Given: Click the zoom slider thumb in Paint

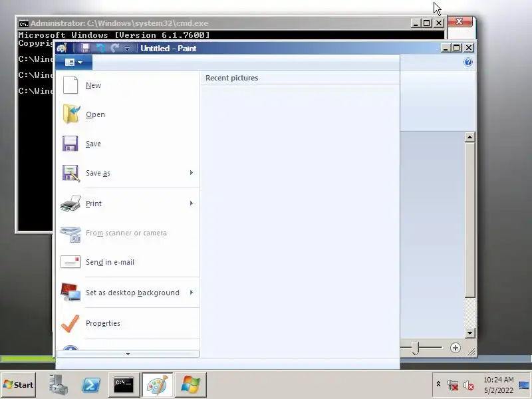Looking at the screenshot, I should pyautogui.click(x=415, y=348).
